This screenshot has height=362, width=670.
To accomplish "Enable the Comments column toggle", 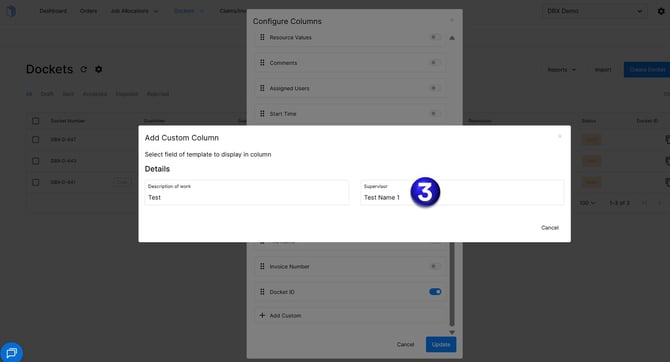I will pos(435,62).
